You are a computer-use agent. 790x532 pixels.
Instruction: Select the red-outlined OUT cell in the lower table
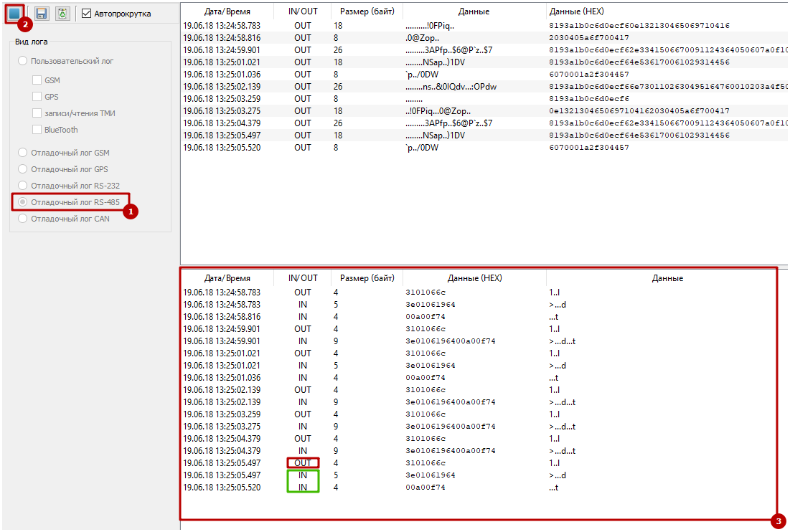tap(302, 463)
